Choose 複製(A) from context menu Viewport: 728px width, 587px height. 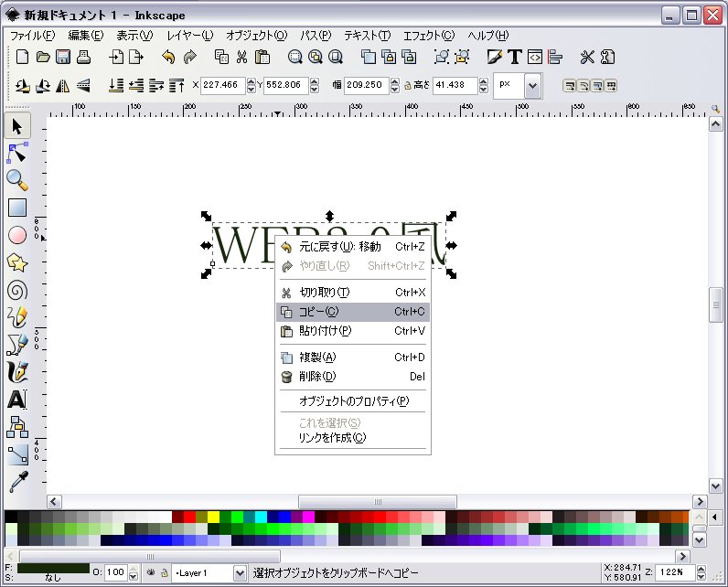pyautogui.click(x=353, y=358)
